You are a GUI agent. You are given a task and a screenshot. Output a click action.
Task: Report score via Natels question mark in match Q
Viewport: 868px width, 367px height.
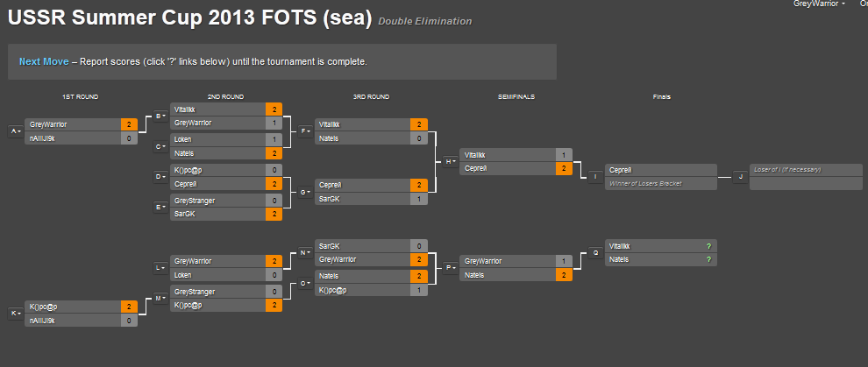click(x=708, y=259)
